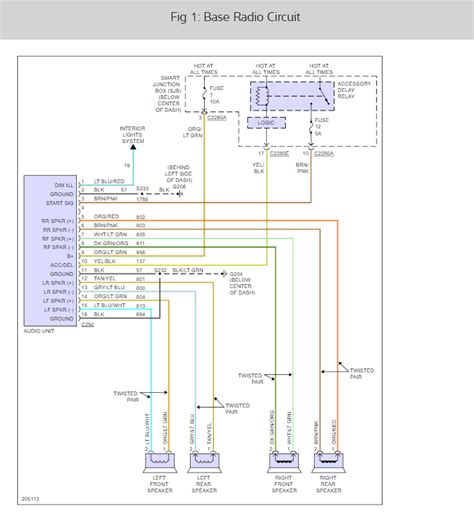474x518 pixels.
Task: Click the Fuse 7 10A symbol
Action: tap(204, 95)
